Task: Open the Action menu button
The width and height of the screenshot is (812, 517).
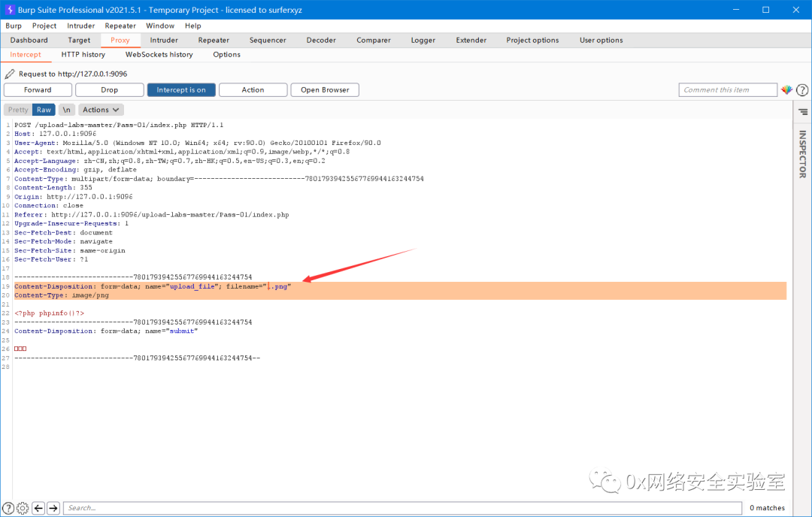Action: (253, 90)
